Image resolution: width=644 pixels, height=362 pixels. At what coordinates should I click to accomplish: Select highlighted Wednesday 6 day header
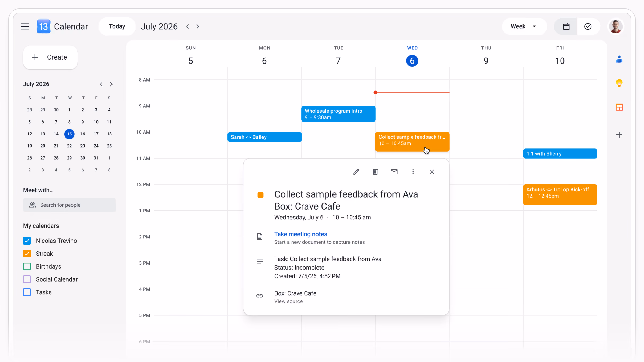click(x=412, y=61)
